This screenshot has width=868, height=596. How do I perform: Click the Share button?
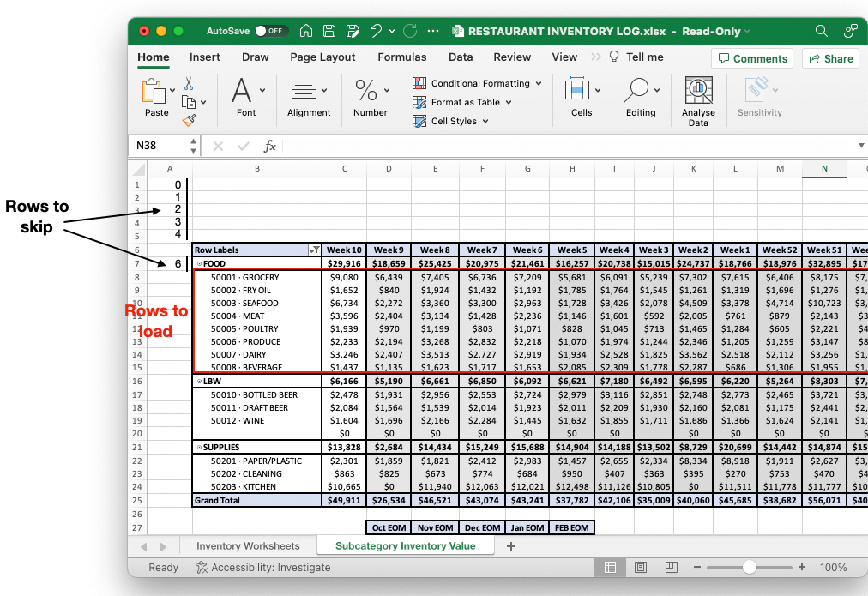pyautogui.click(x=829, y=58)
